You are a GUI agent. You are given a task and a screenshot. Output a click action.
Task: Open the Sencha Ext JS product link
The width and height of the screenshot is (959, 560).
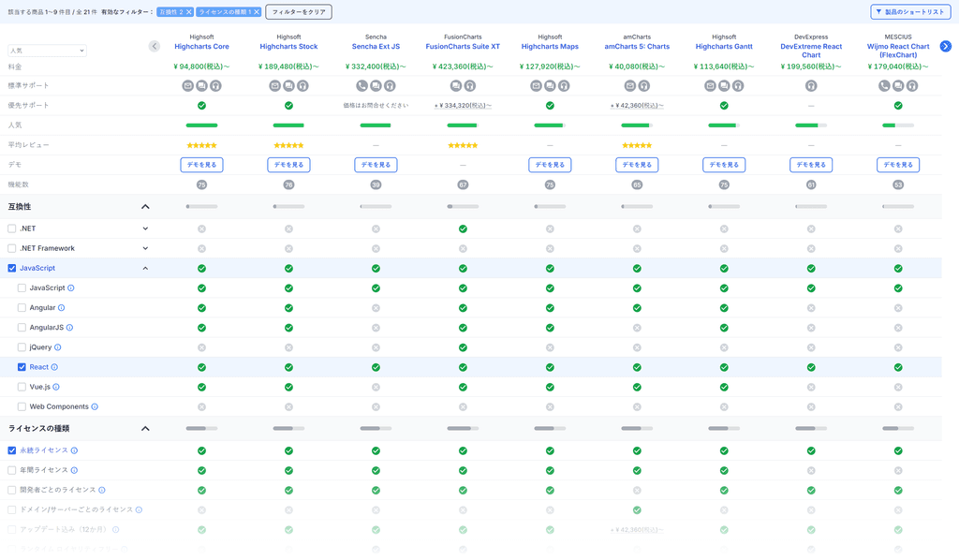[376, 47]
